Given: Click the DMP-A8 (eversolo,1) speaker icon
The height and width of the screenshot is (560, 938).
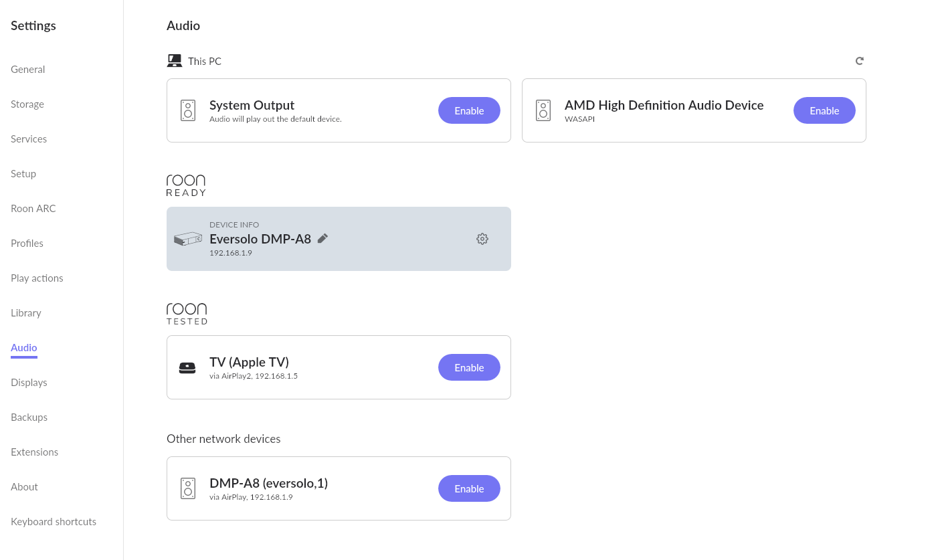Looking at the screenshot, I should tap(188, 488).
